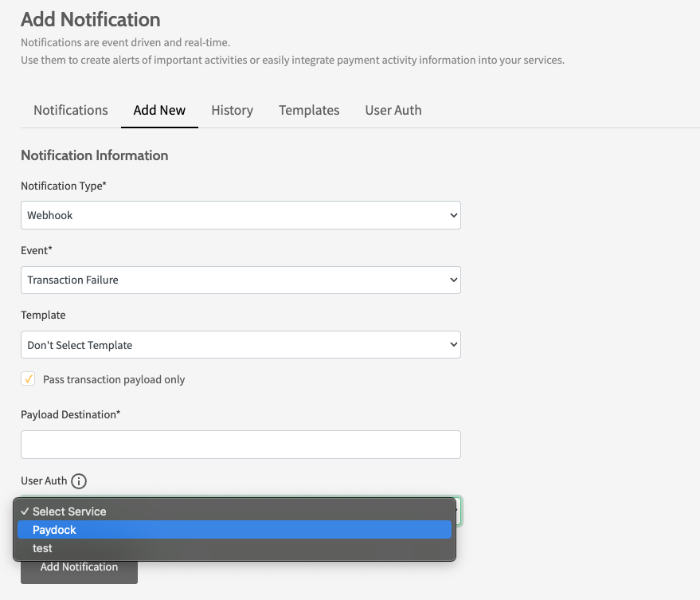This screenshot has height=600, width=700.
Task: Select the Add New tab
Action: point(159,111)
